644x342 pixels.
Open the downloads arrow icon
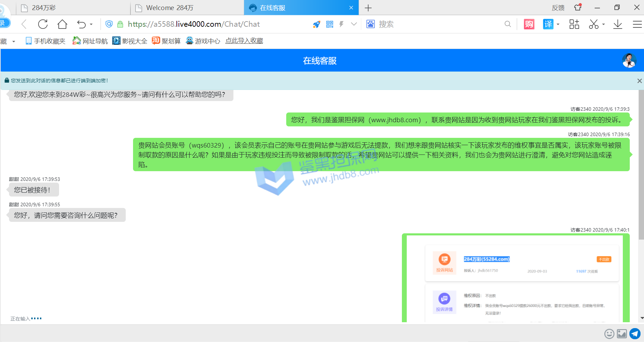click(x=618, y=24)
